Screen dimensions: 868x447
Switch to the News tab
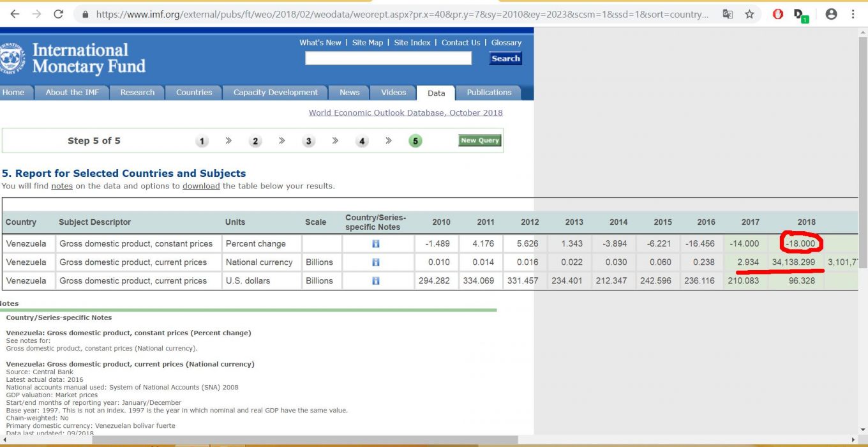[x=349, y=93]
